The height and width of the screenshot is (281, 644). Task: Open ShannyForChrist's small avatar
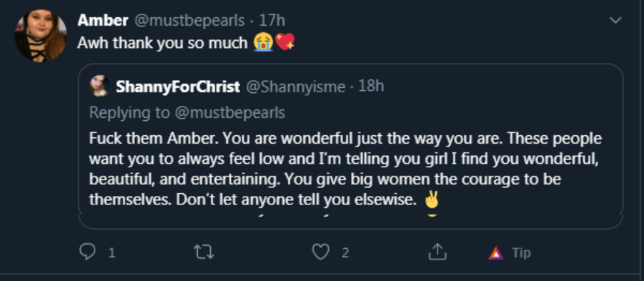[x=100, y=86]
